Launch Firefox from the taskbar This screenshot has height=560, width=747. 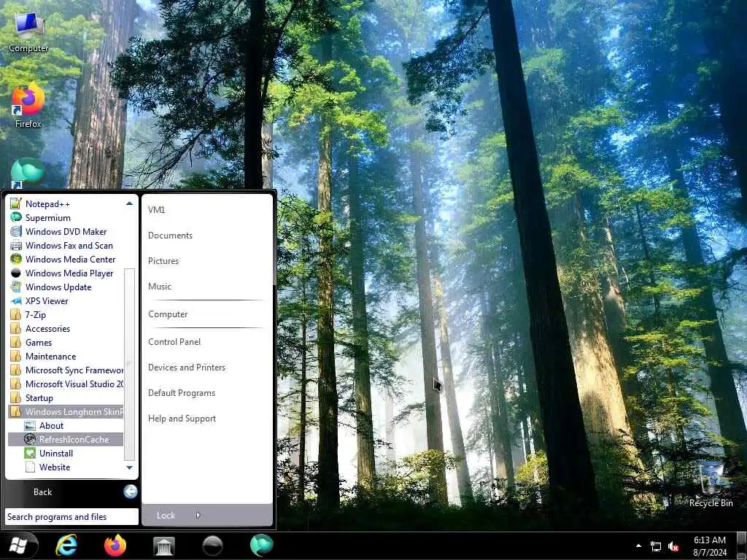[115, 545]
